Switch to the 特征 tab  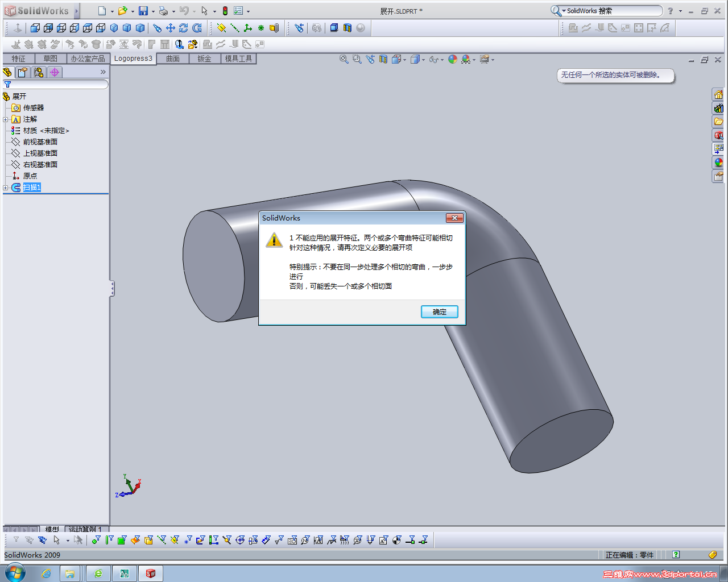click(x=19, y=59)
